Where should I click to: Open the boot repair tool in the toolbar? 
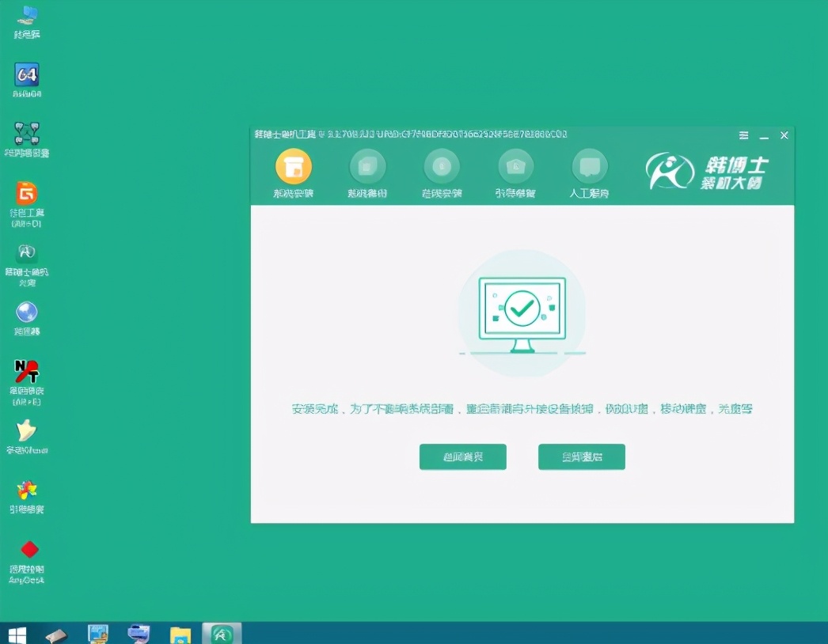click(x=516, y=167)
